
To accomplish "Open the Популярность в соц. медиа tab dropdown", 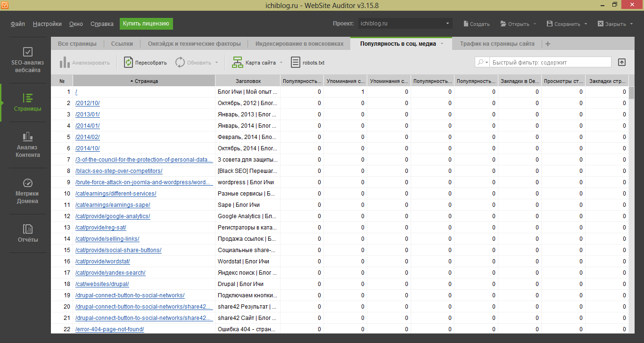I will [442, 44].
